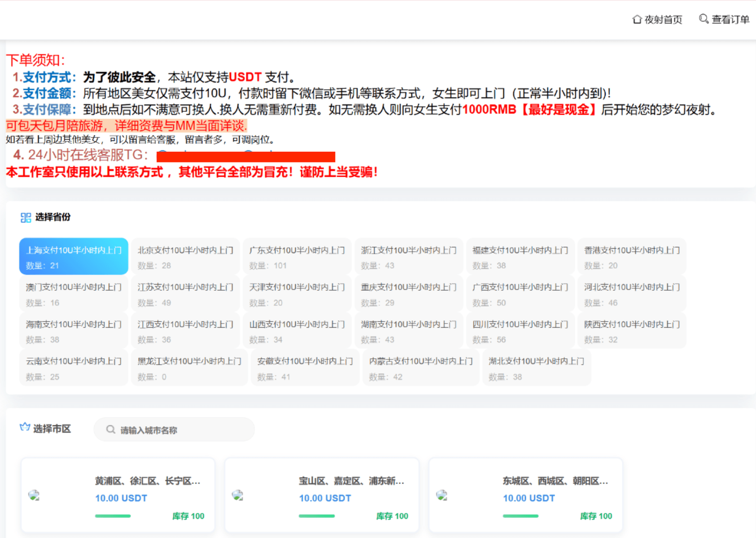Select the 上海 province tile
The width and height of the screenshot is (756, 538).
(74, 257)
